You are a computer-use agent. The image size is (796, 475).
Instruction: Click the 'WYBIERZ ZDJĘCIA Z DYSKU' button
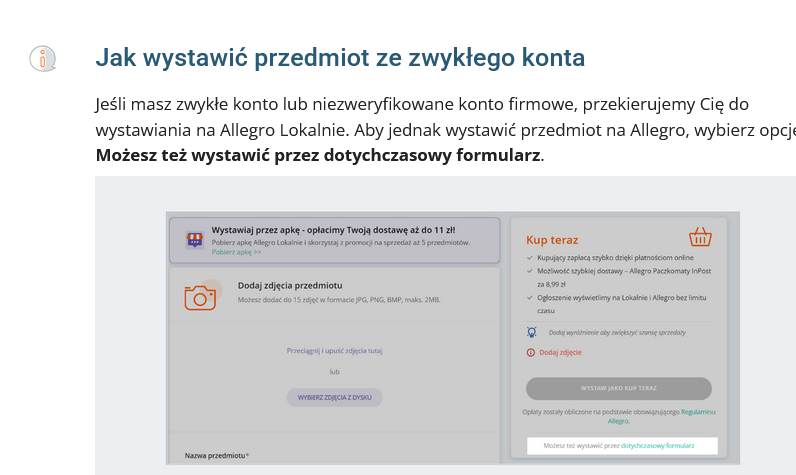click(x=335, y=397)
